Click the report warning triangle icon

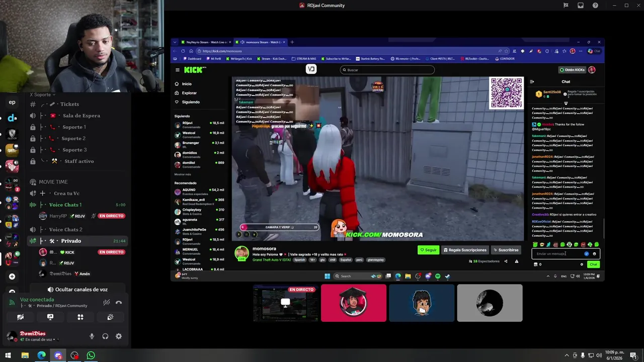point(516,261)
